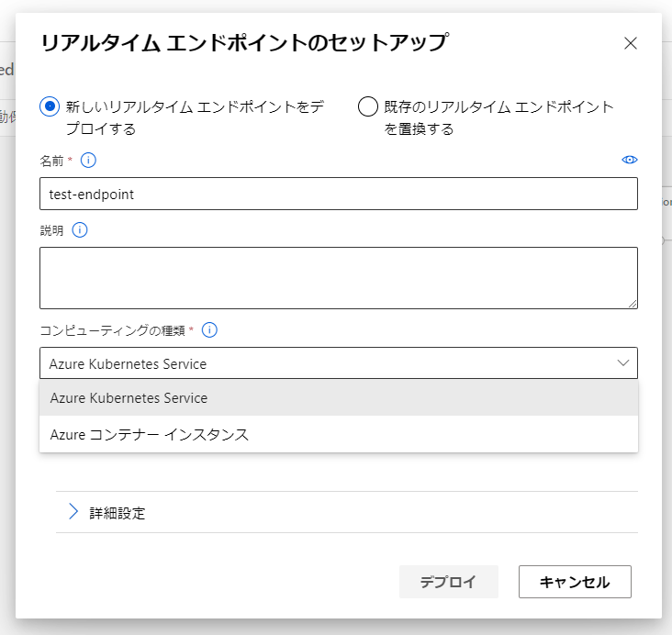The width and height of the screenshot is (672, 635).
Task: Open the compute type combo box
Action: pos(339,362)
